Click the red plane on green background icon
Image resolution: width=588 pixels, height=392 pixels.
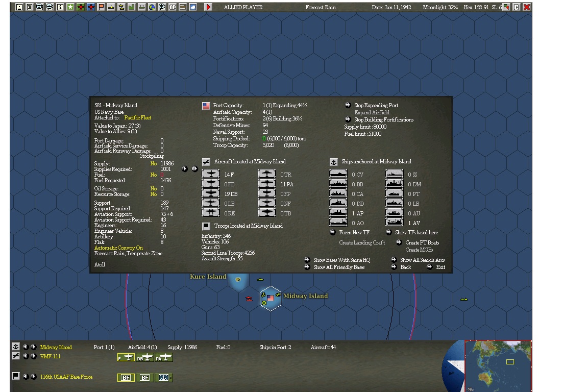pos(81,7)
